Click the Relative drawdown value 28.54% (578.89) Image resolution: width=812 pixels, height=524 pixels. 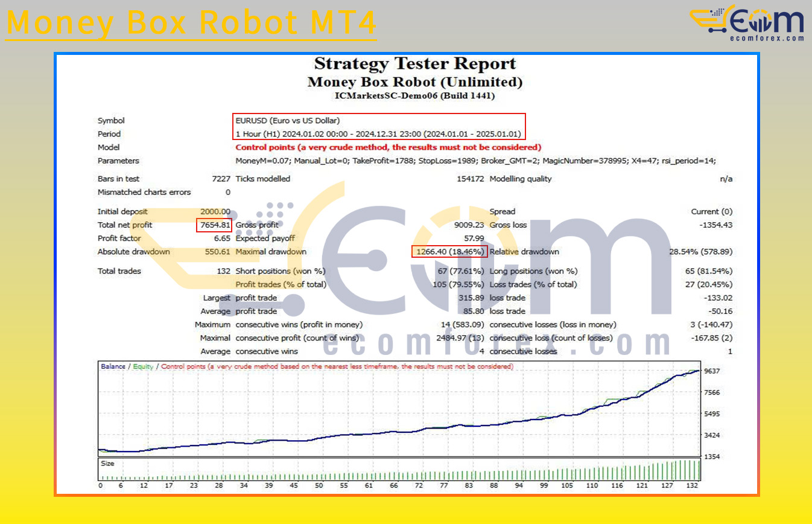[x=702, y=252]
